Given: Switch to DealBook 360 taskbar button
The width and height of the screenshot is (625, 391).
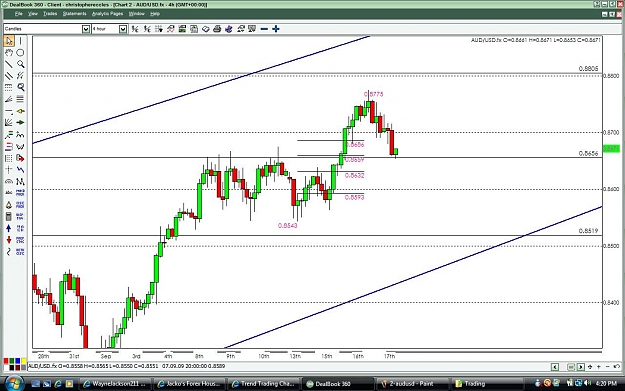Looking at the screenshot, I should pos(338,384).
